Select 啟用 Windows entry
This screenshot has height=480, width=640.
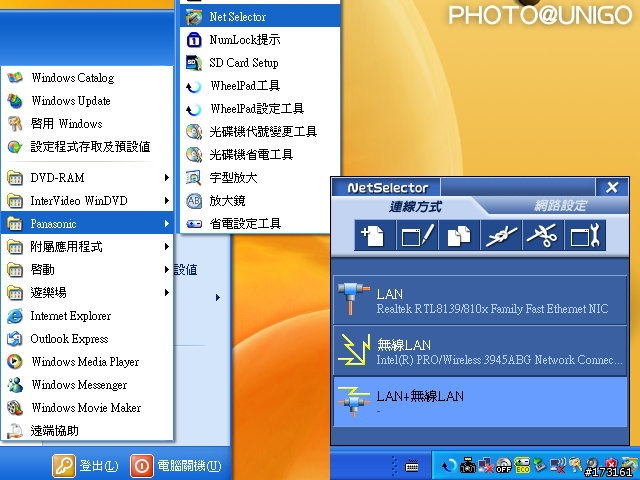click(87, 124)
